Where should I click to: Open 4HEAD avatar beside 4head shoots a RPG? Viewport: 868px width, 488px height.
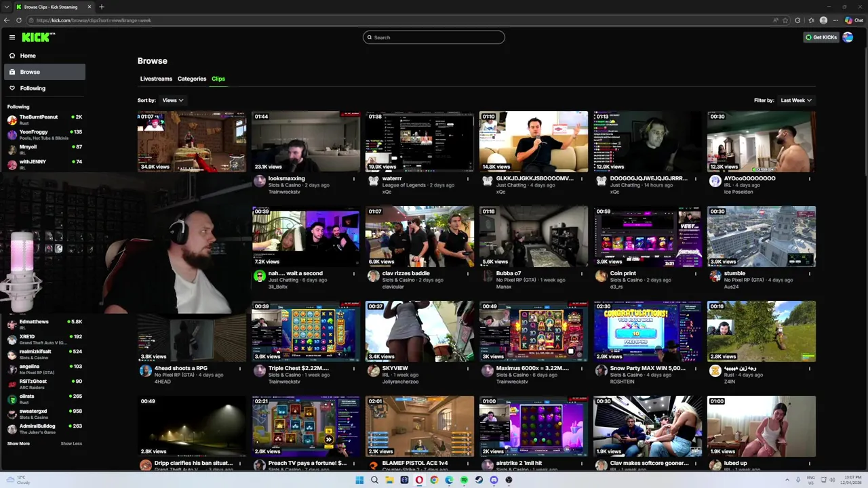pyautogui.click(x=145, y=371)
